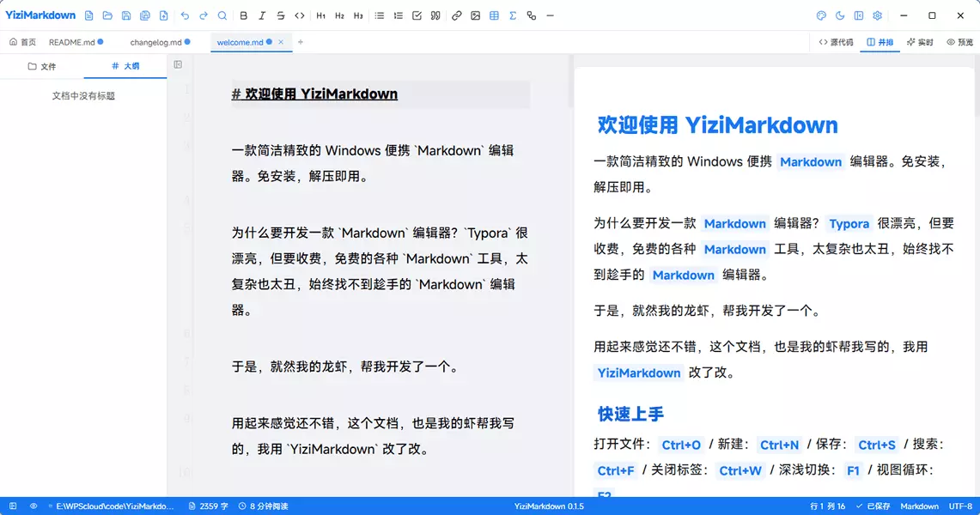The width and height of the screenshot is (980, 515).
Task: Apply the H2 heading style
Action: pyautogui.click(x=339, y=15)
